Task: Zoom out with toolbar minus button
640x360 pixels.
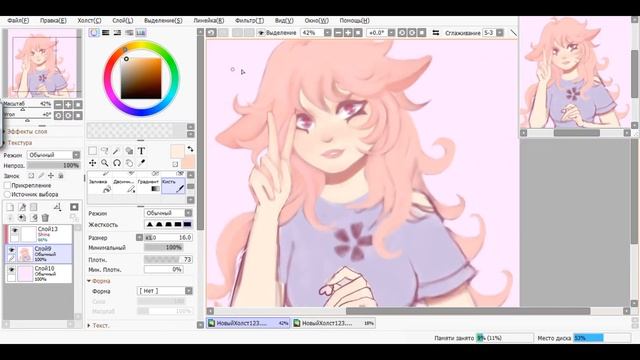Action: click(x=338, y=33)
